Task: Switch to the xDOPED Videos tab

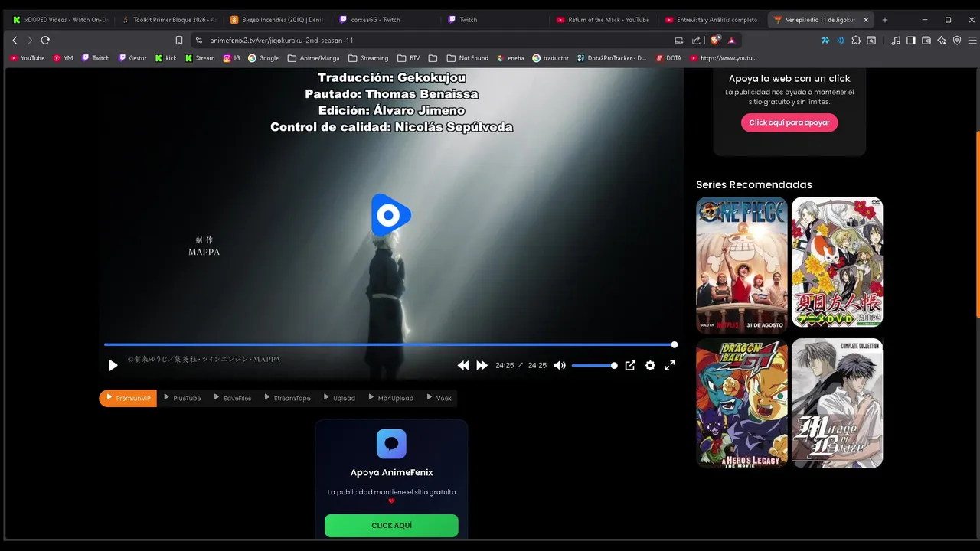Action: tap(60, 20)
